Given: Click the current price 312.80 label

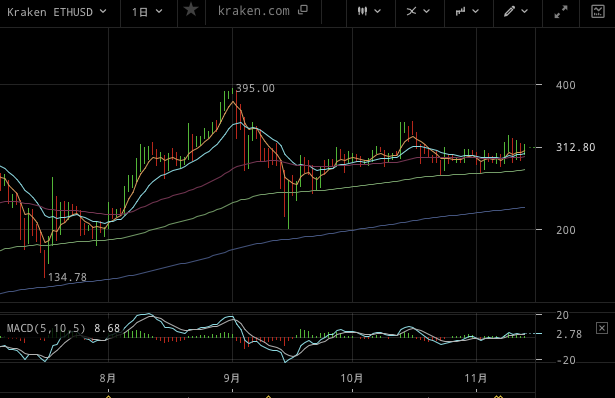Looking at the screenshot, I should click(x=575, y=147).
